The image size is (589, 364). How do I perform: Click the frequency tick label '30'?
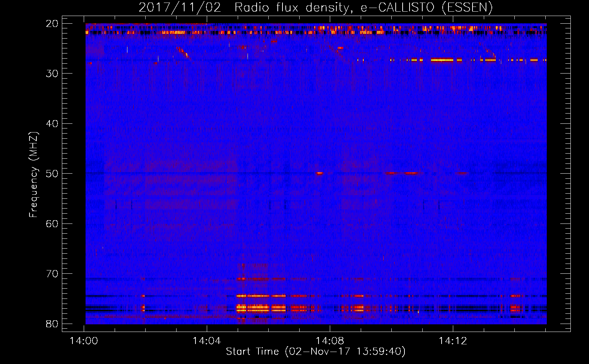(52, 74)
